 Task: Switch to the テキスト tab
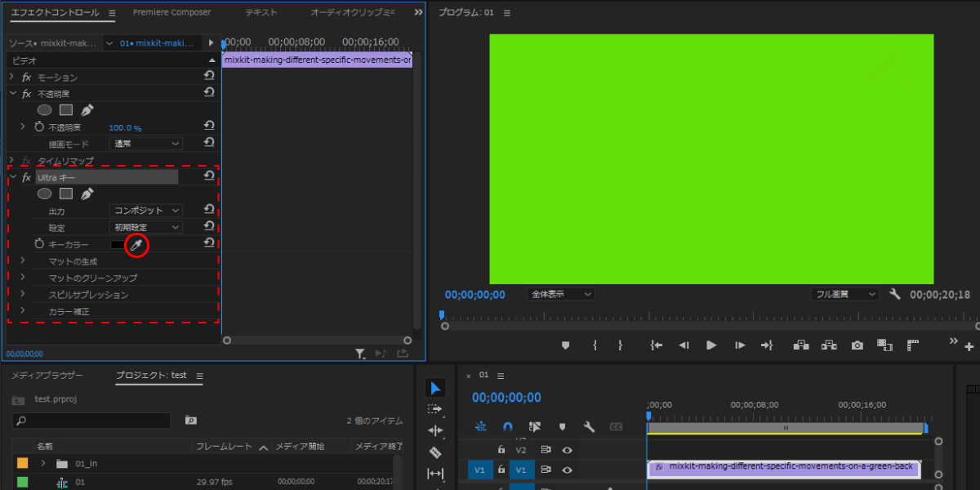261,12
